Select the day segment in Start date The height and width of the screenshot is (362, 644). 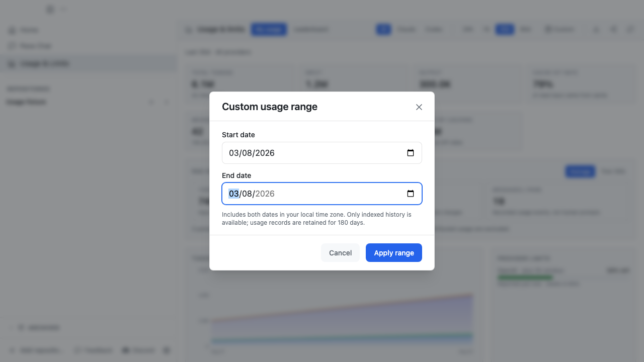point(247,153)
